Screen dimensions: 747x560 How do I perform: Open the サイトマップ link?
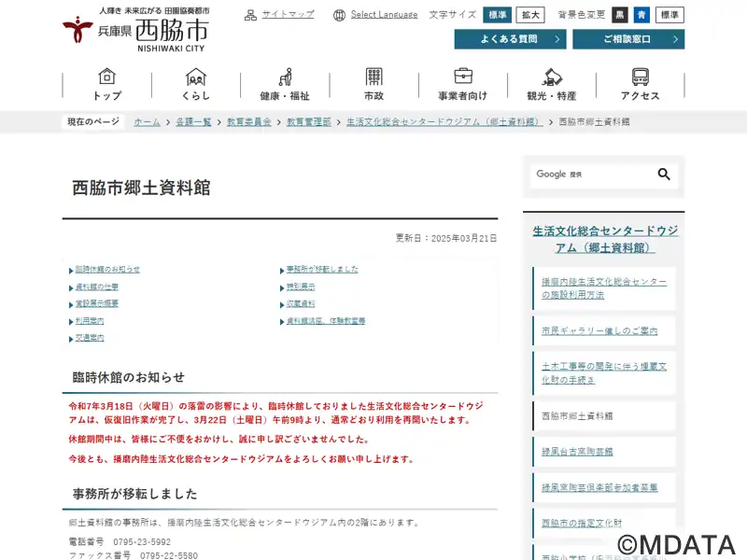(289, 14)
